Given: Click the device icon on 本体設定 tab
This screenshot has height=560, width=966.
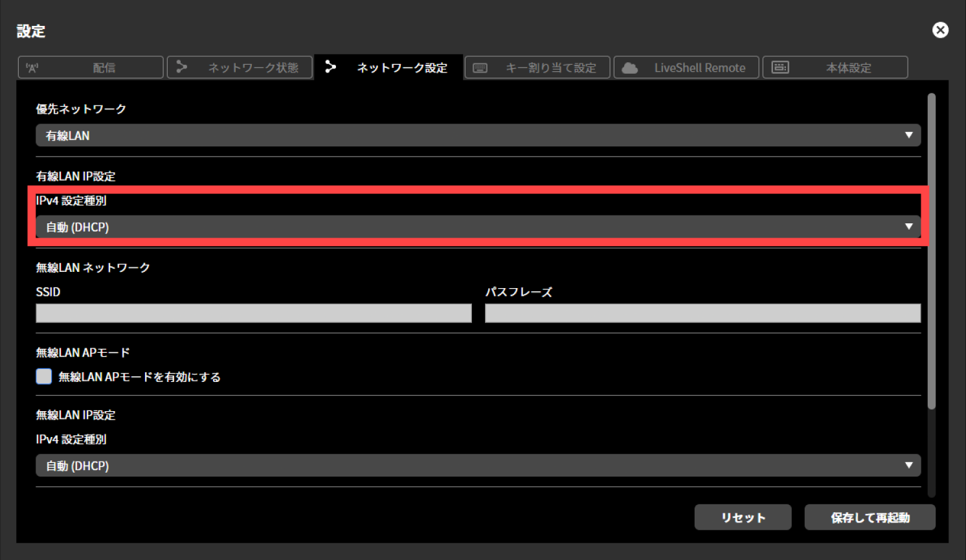Looking at the screenshot, I should click(x=780, y=67).
